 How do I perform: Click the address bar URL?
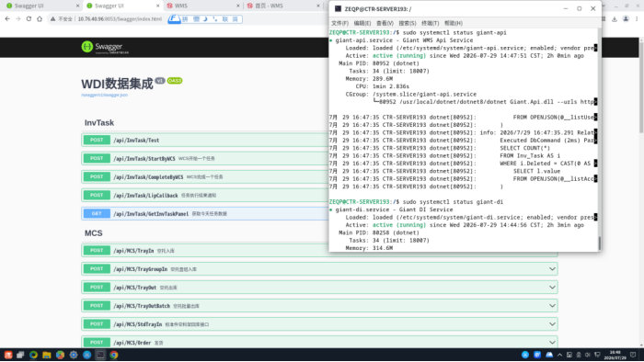click(x=120, y=19)
